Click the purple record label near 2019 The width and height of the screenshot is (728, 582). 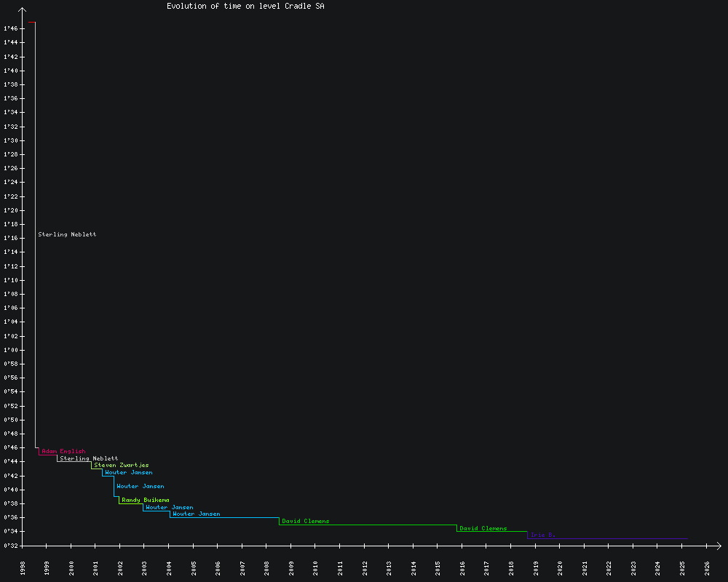click(542, 535)
